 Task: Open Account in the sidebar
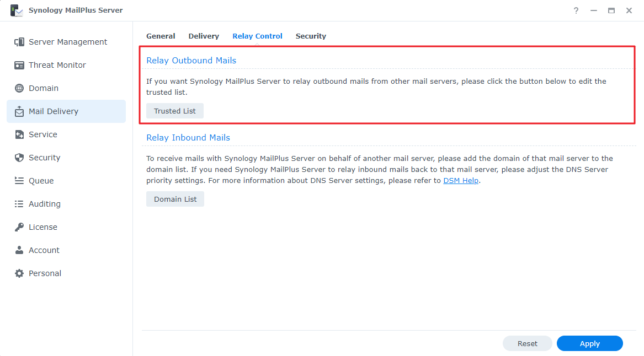tap(66, 250)
